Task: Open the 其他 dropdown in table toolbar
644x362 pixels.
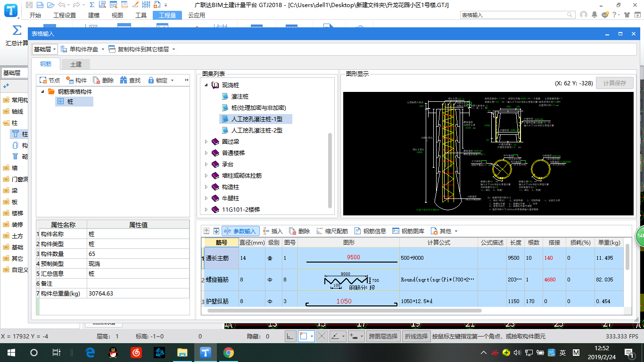Action: (456, 231)
